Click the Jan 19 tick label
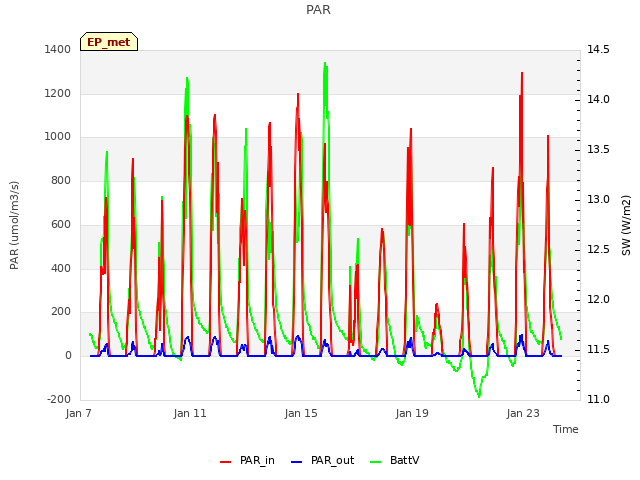640x480 pixels. [412, 413]
